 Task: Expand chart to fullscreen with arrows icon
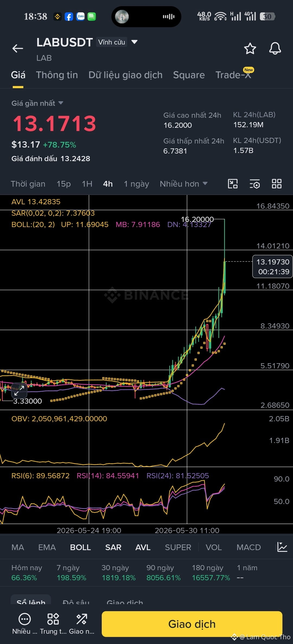(x=19, y=391)
